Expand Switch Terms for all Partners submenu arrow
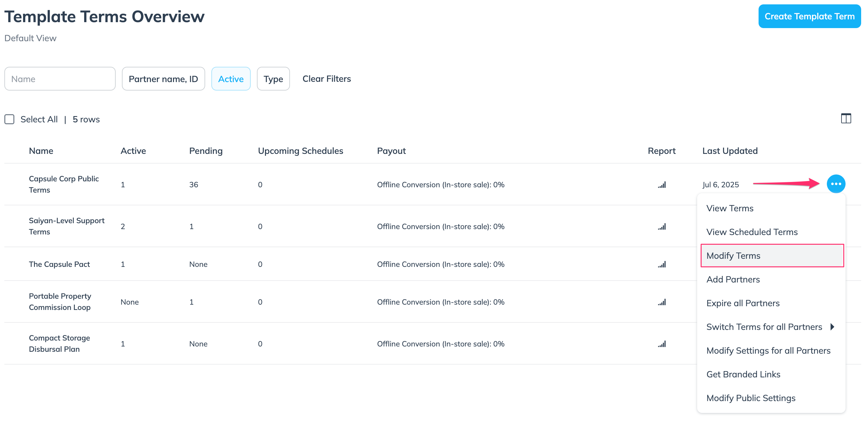The width and height of the screenshot is (868, 422). pos(832,326)
